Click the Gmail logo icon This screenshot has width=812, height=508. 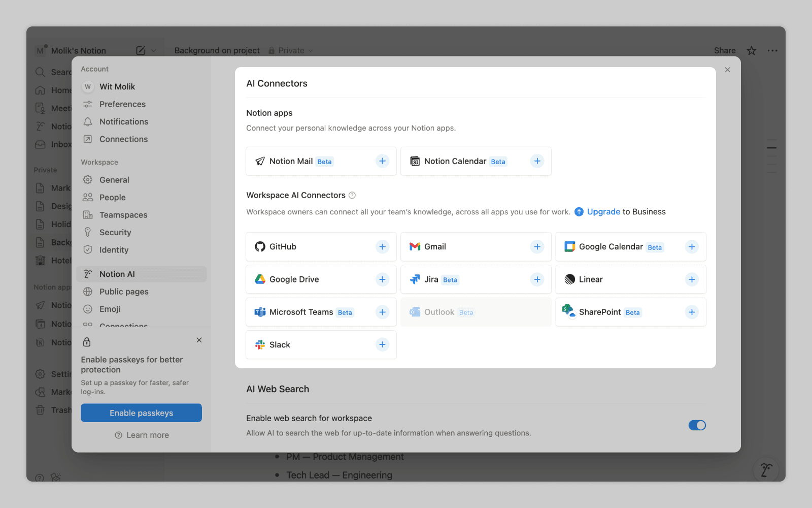[415, 247]
